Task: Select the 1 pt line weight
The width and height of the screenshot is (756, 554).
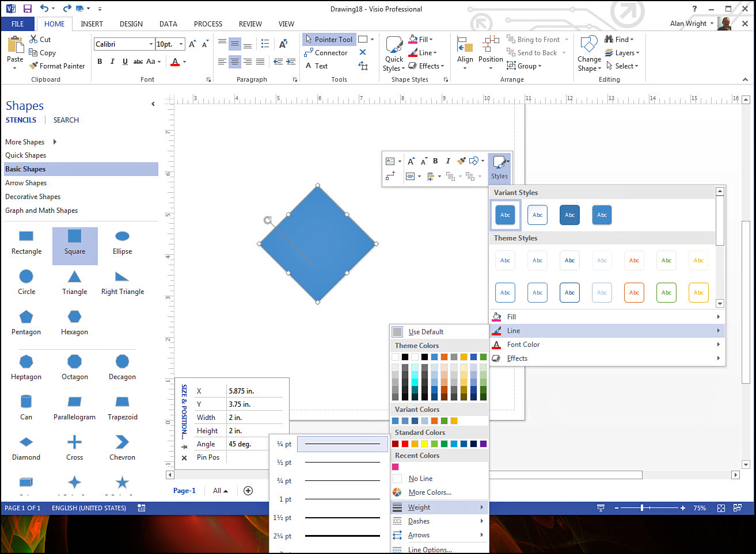Action: pyautogui.click(x=329, y=499)
